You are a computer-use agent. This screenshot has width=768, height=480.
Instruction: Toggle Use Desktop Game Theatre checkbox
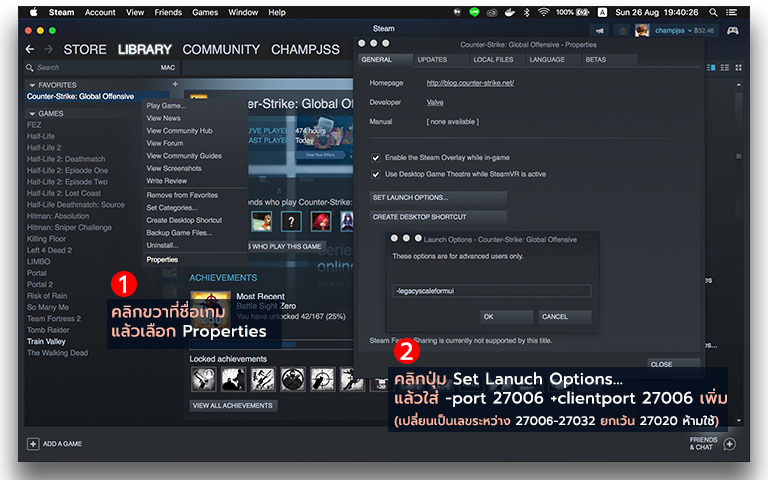[376, 174]
